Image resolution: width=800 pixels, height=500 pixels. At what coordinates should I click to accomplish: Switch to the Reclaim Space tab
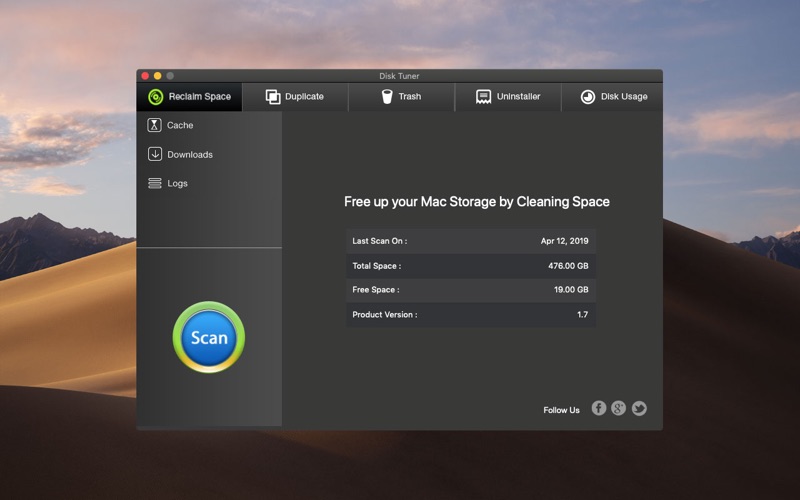pyautogui.click(x=189, y=97)
